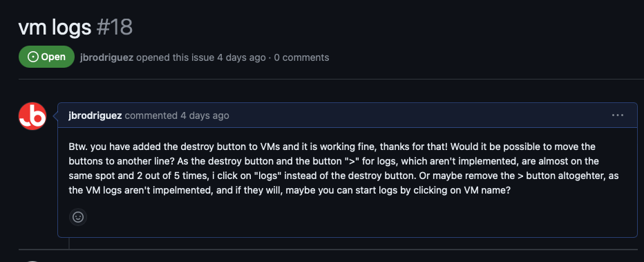Click the "vm logs" issue title
Screen dimensions: 644x262
click(55, 28)
